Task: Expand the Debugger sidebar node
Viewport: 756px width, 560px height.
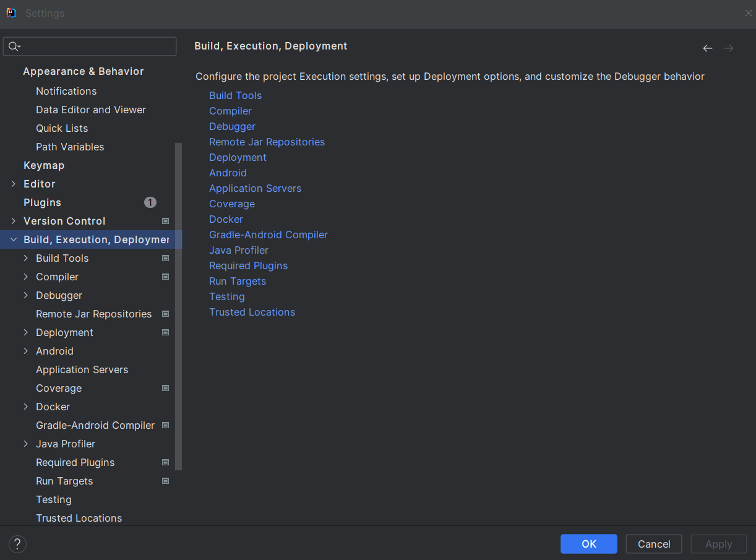Action: [26, 295]
